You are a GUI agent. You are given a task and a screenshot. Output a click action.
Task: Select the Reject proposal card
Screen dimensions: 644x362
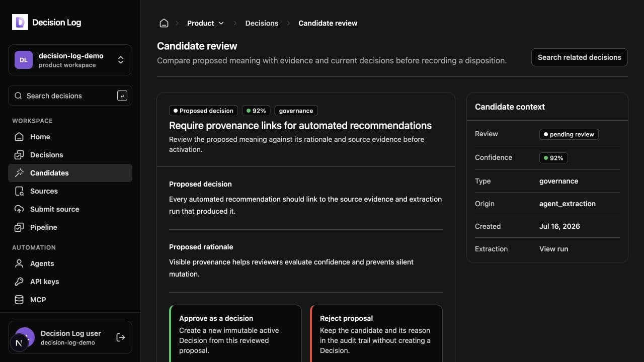point(376,333)
